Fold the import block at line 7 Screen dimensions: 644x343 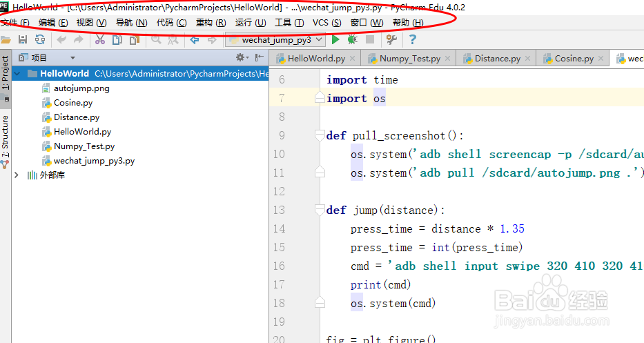(x=320, y=98)
